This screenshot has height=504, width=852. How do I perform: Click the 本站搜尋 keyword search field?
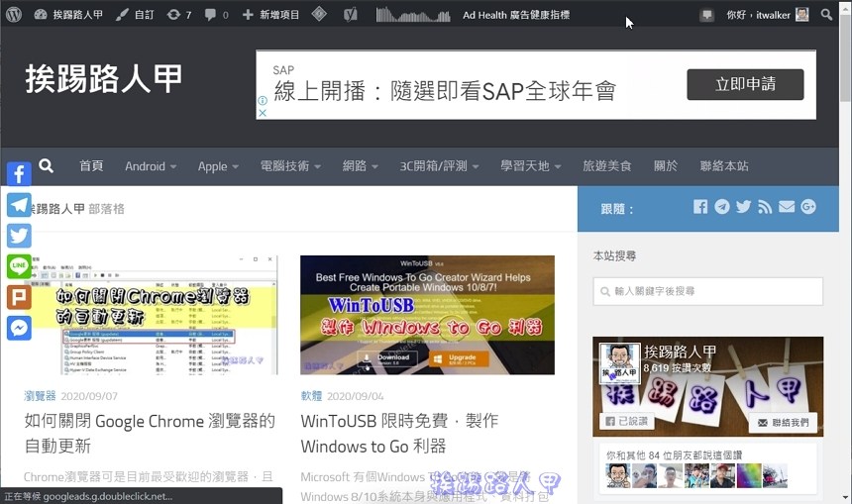[x=707, y=291]
